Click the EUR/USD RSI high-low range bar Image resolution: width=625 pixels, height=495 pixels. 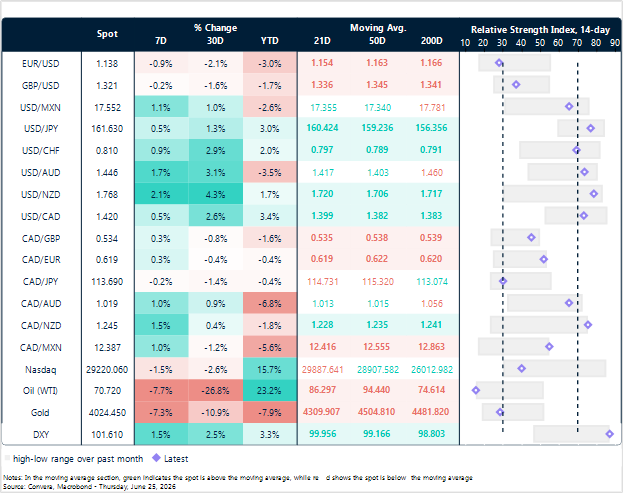click(515, 63)
